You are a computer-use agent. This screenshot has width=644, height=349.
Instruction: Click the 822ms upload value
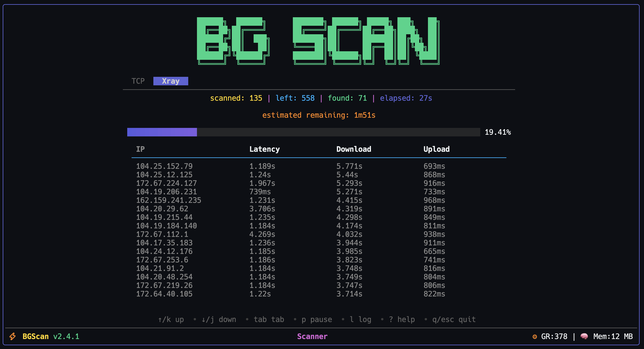point(434,294)
